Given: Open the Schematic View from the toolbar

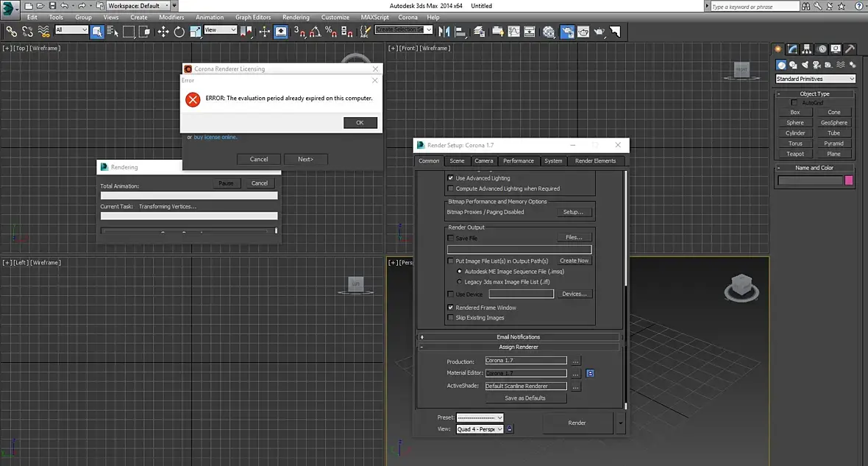Looking at the screenshot, I should 530,32.
